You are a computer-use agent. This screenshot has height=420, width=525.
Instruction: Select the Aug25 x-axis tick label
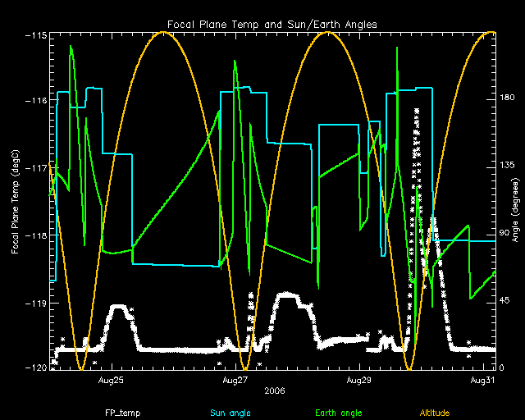112,381
